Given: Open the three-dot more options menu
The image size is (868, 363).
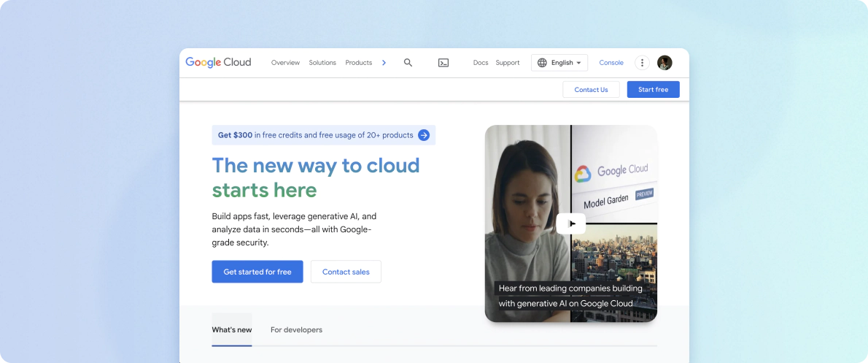Looking at the screenshot, I should [x=642, y=63].
